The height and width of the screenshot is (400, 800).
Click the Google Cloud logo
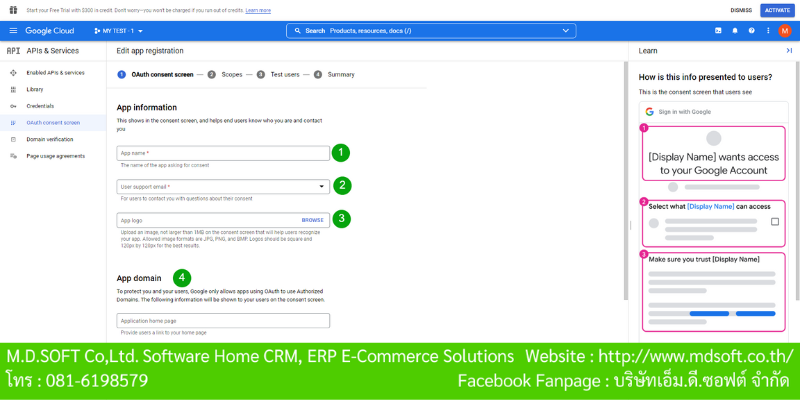click(x=49, y=31)
